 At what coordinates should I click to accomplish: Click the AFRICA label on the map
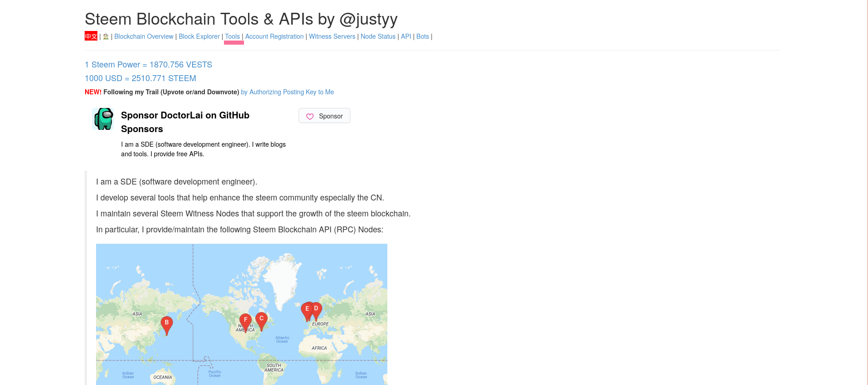[x=319, y=348]
